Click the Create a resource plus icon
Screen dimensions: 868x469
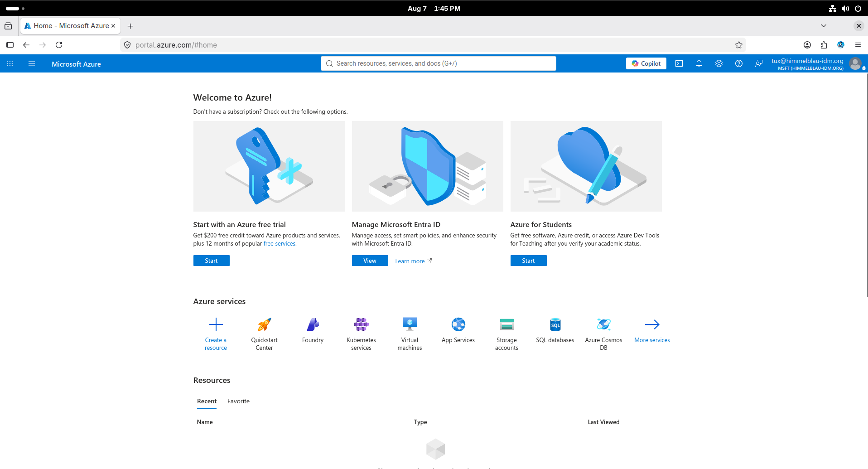coord(216,324)
